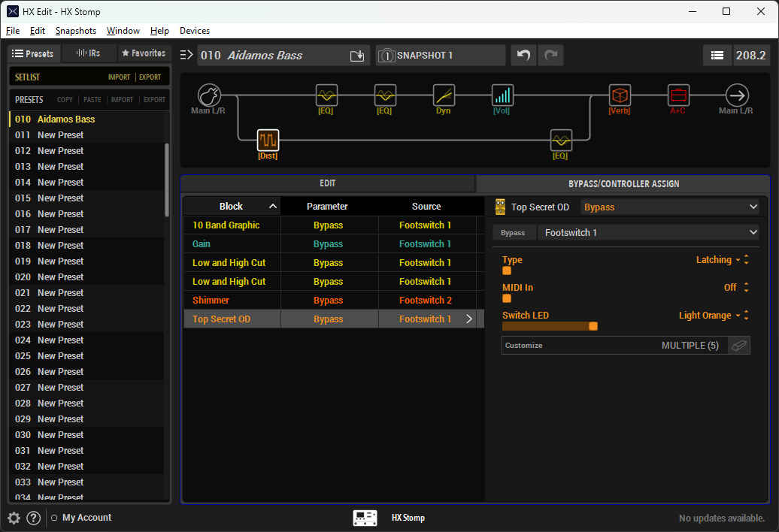Open the Devices menu
The width and height of the screenshot is (779, 532).
pos(195,31)
